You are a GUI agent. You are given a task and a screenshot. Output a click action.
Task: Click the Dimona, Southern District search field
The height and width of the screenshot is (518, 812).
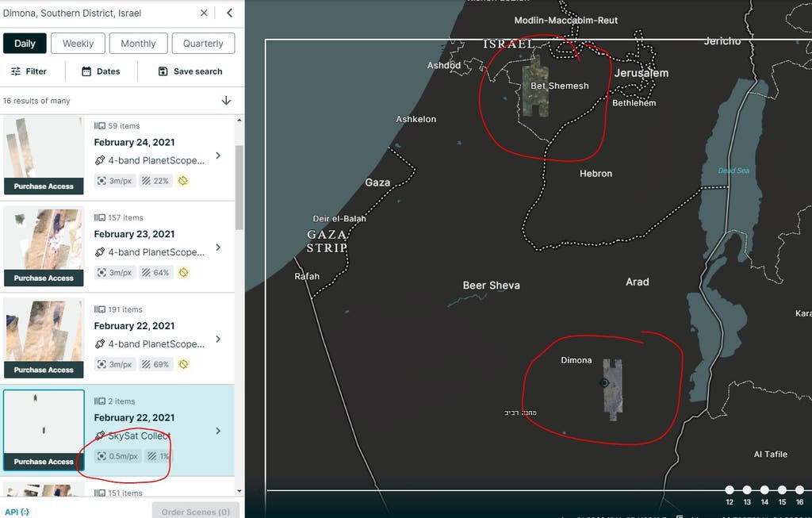[x=98, y=13]
